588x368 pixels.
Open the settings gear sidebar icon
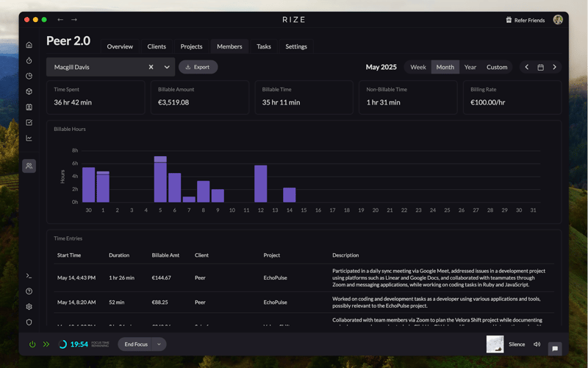pyautogui.click(x=29, y=307)
